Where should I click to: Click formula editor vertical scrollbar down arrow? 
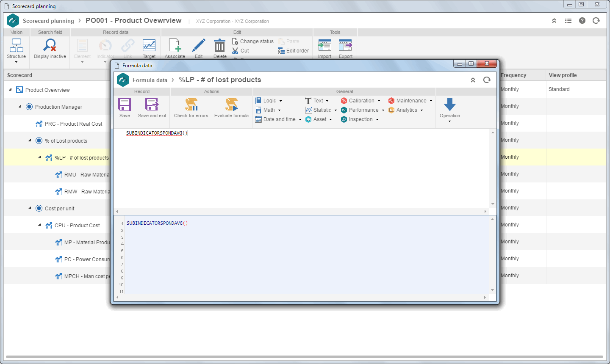(493, 204)
